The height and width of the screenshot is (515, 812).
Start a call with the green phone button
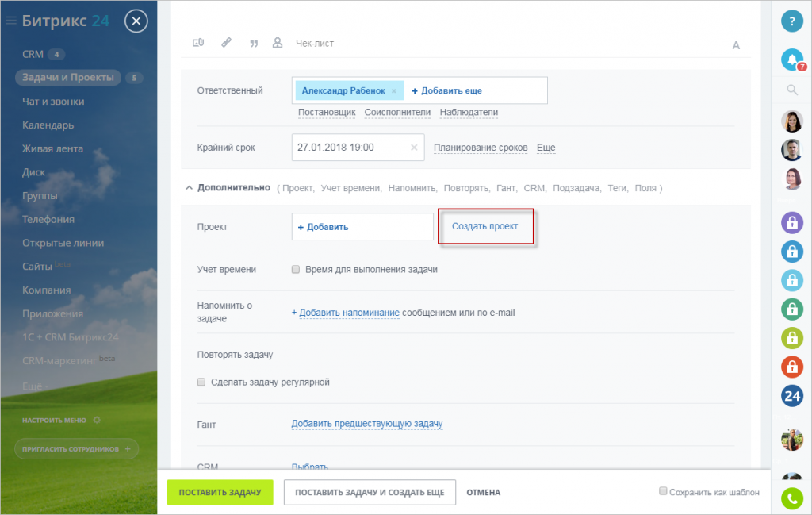coord(792,498)
